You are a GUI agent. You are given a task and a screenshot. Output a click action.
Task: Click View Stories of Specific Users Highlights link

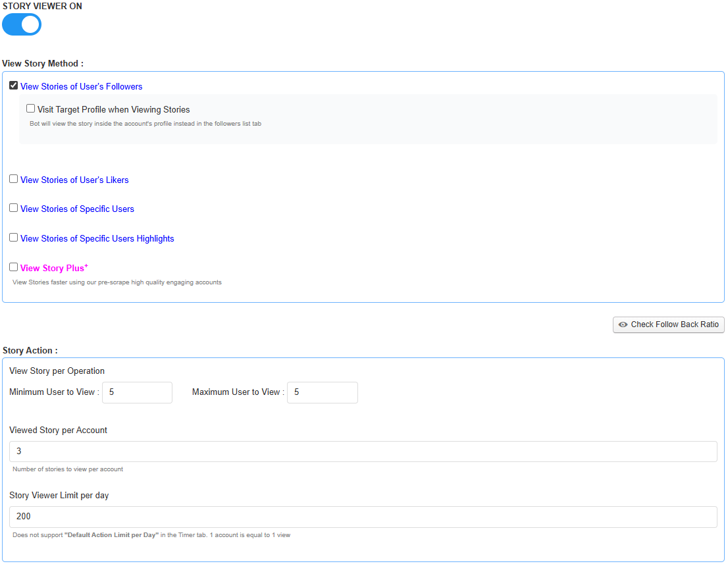click(97, 239)
